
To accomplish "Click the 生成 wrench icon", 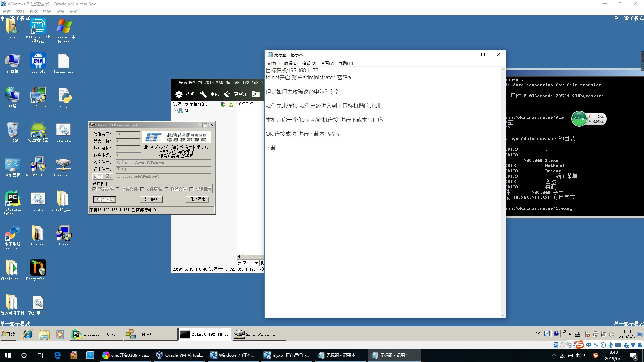I will point(203,94).
